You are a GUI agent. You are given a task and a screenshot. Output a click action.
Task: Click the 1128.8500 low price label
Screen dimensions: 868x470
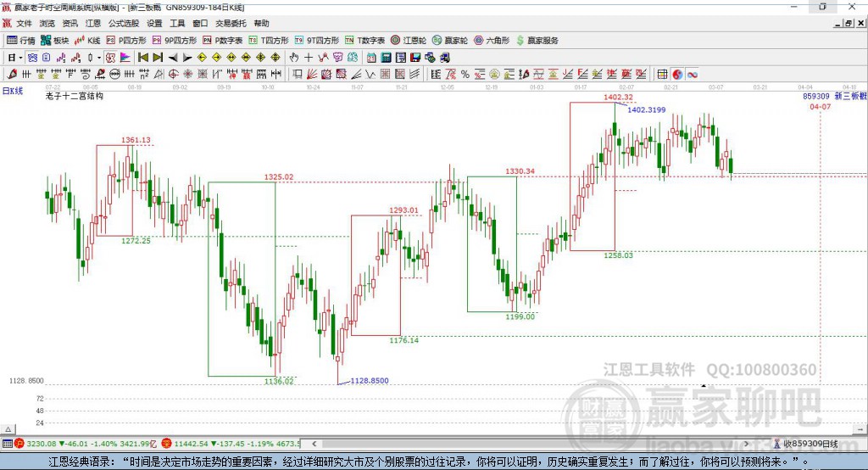click(370, 381)
